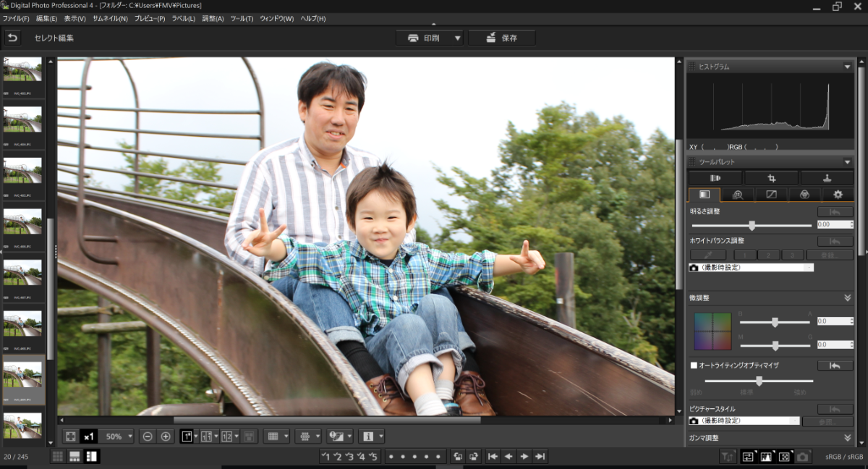Open the stamp tool in the tool palette
The image size is (868, 469).
click(826, 178)
